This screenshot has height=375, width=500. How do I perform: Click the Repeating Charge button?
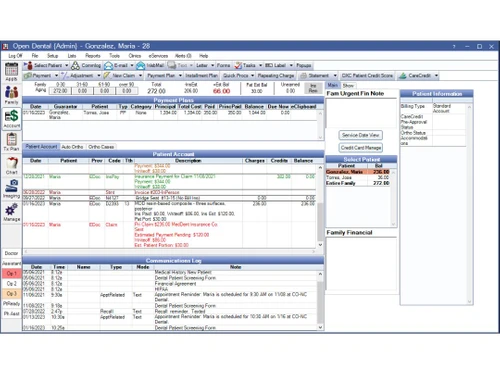(x=276, y=76)
